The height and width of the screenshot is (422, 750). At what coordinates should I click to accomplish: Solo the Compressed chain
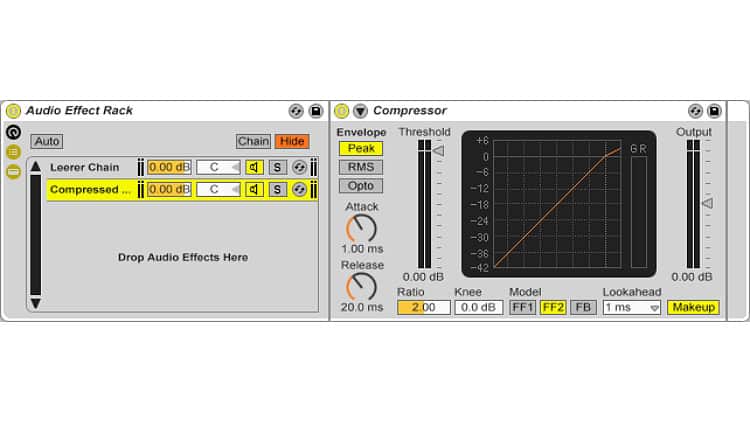pos(277,189)
